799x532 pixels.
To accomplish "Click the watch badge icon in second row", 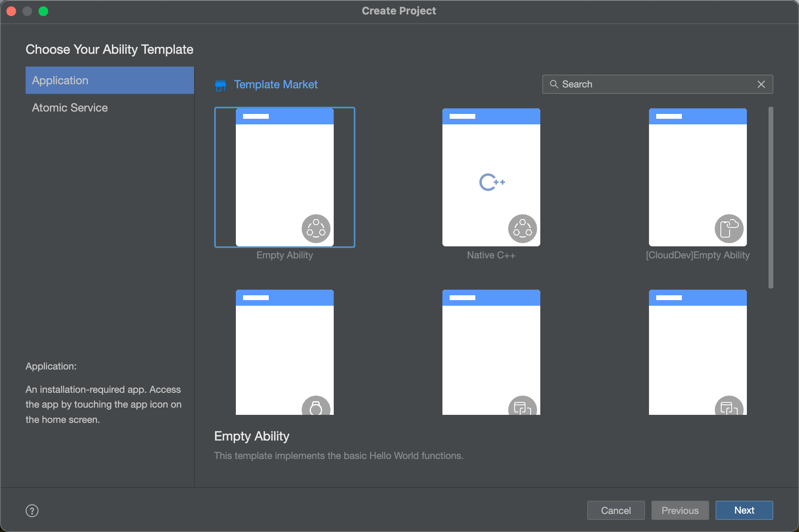I will pyautogui.click(x=316, y=406).
